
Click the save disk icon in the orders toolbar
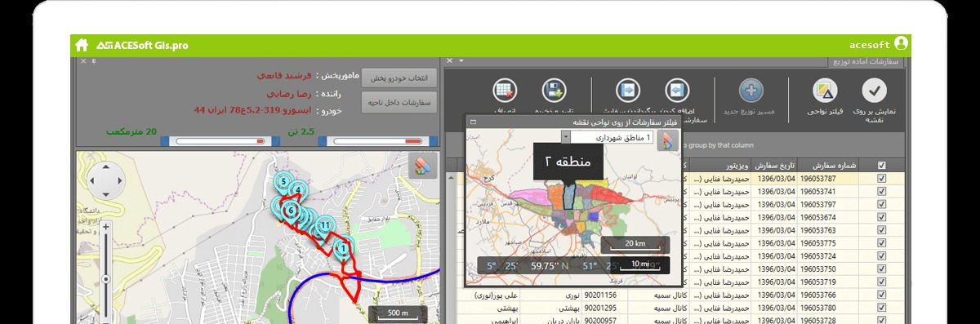555,90
